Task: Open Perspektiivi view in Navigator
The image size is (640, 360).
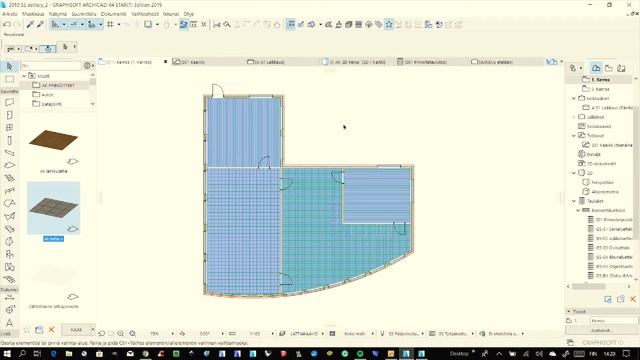Action: coord(598,182)
